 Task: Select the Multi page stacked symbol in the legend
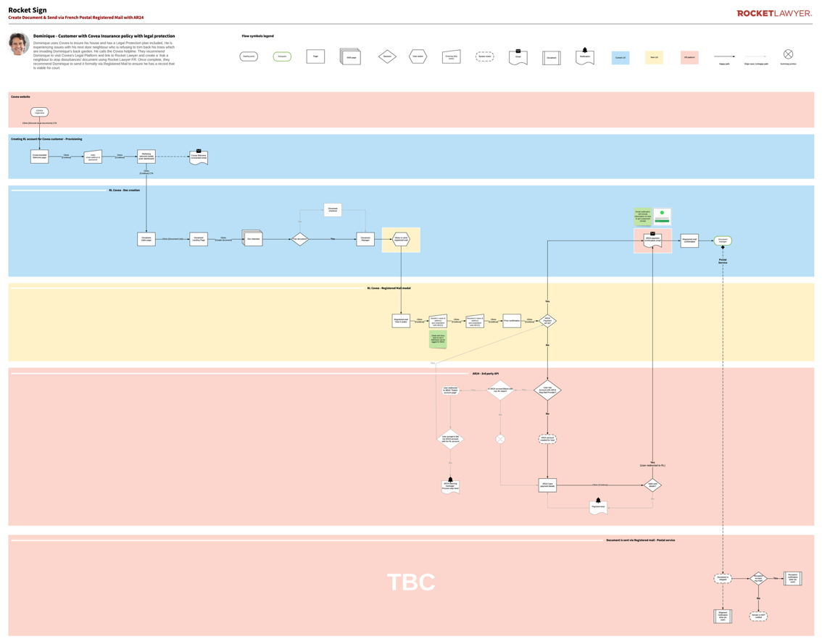pyautogui.click(x=351, y=56)
